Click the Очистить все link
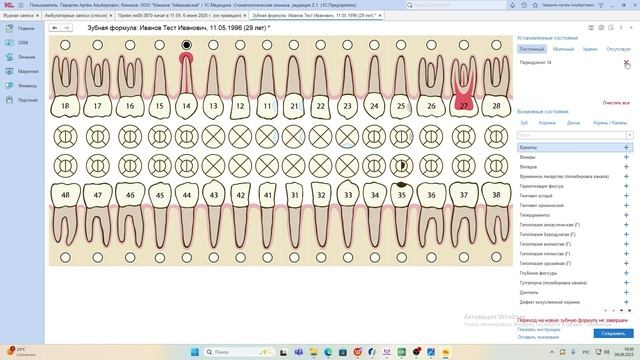640x360 pixels. coord(616,103)
